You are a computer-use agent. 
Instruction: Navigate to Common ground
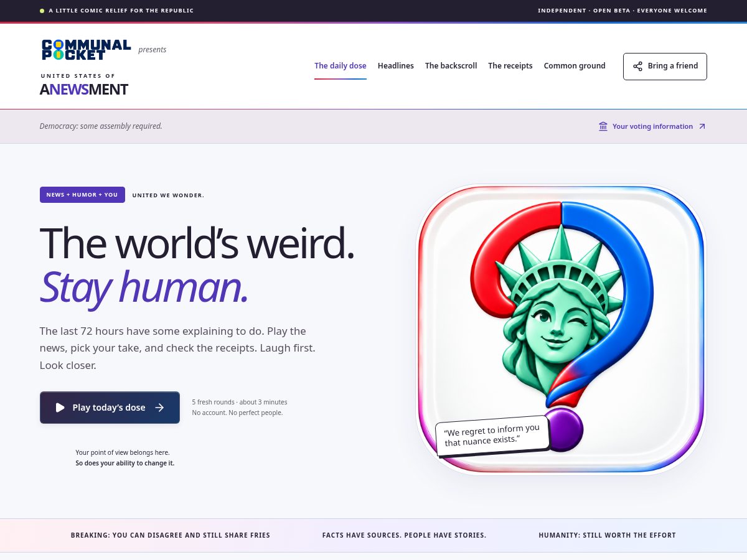[575, 66]
